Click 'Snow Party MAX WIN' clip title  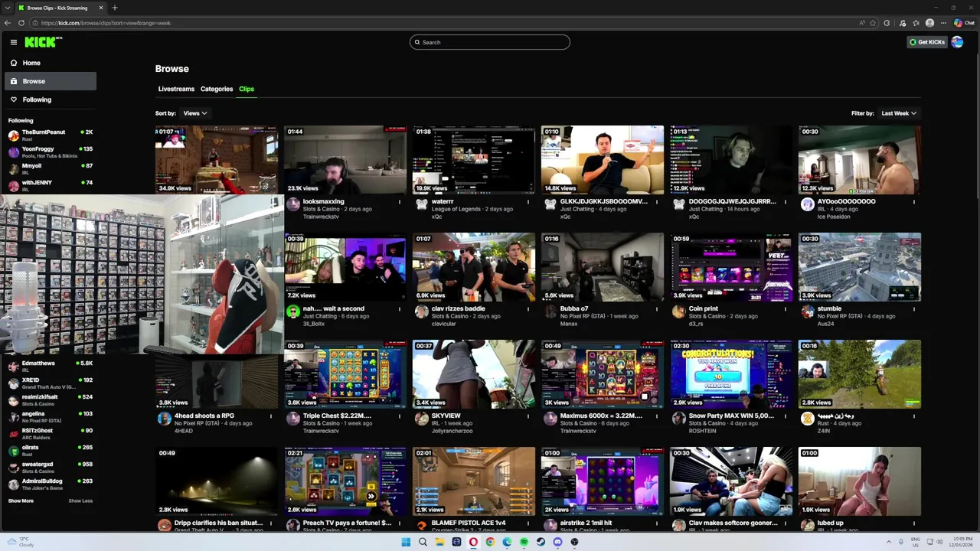pos(730,416)
